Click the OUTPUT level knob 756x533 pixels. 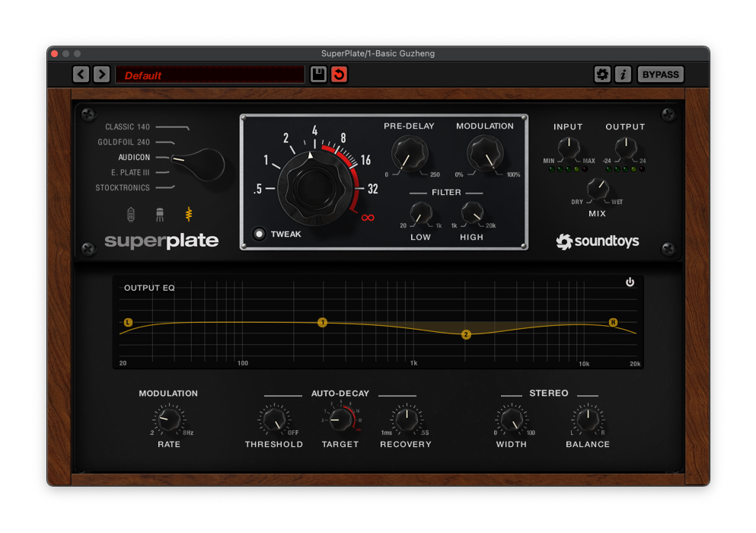click(626, 148)
